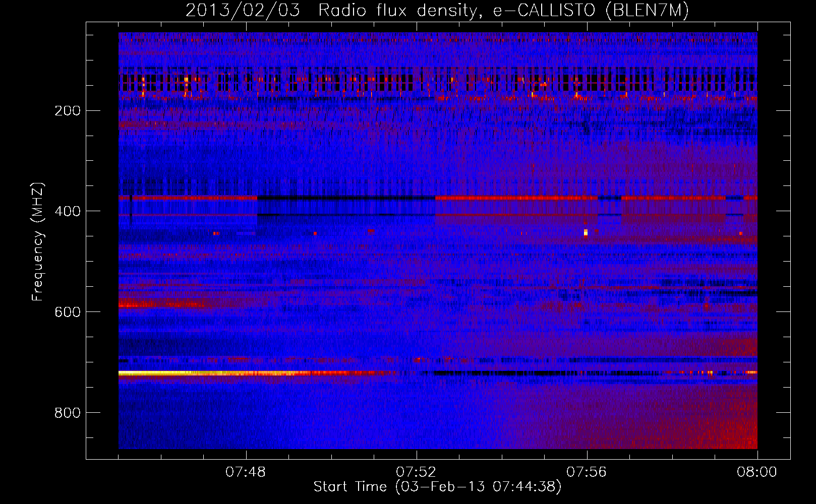Click the 07:56 time tick label
This screenshot has height=504, width=816.
587,472
